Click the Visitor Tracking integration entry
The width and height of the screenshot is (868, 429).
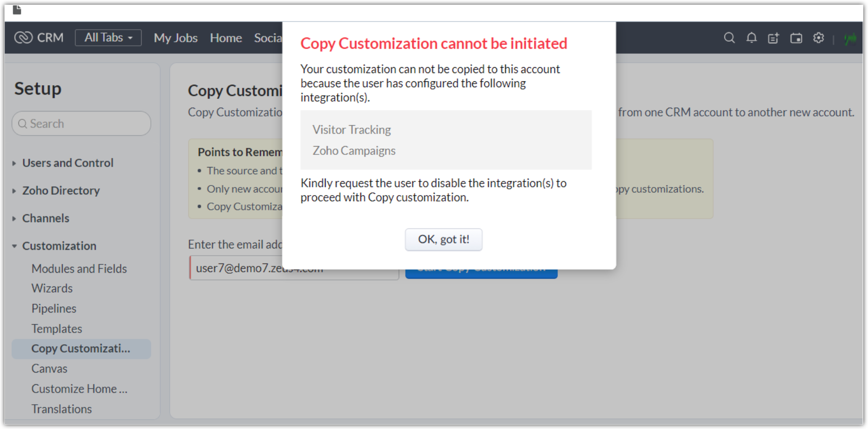(x=352, y=130)
